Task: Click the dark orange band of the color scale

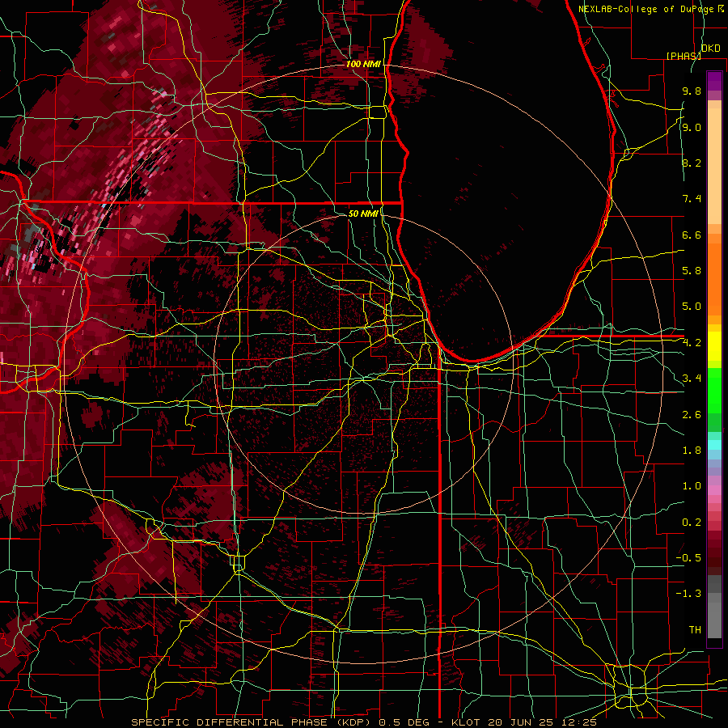Action: click(x=714, y=280)
